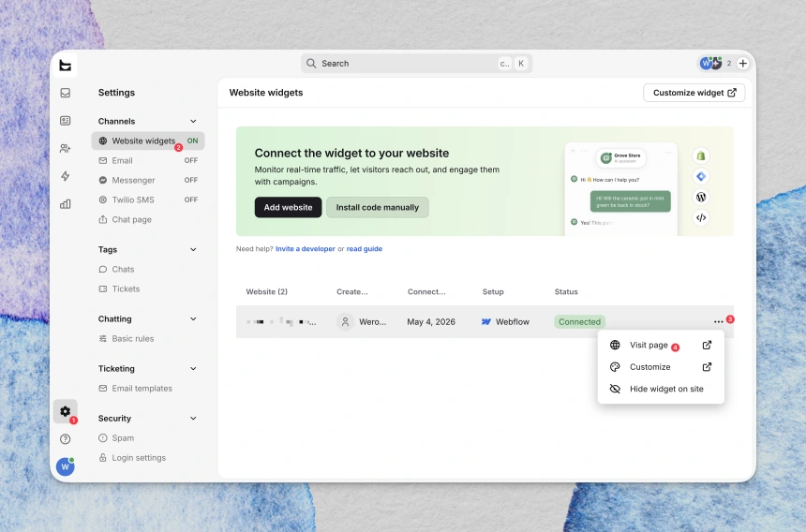
Task: Click the ON label beside Website widgets
Action: [x=192, y=140]
